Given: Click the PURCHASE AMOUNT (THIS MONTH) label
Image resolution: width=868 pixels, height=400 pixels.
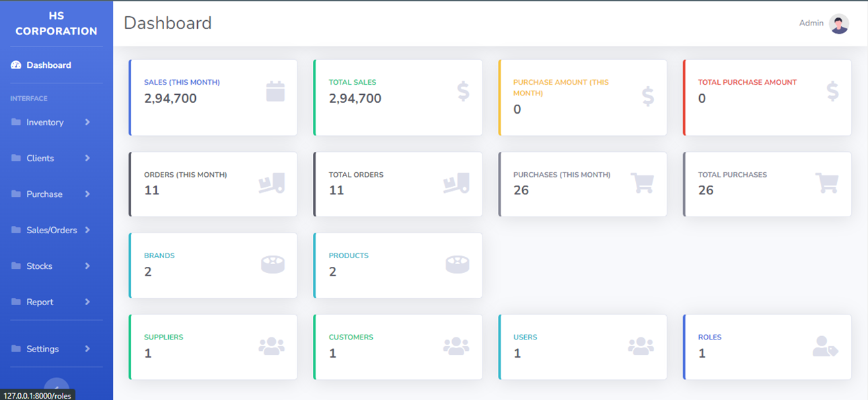Looking at the screenshot, I should (x=561, y=87).
